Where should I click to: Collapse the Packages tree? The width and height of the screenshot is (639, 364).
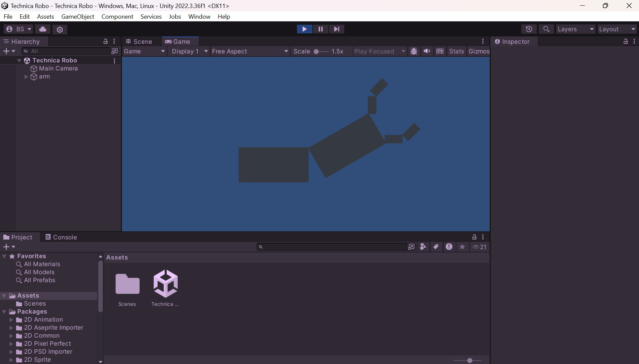click(x=4, y=312)
